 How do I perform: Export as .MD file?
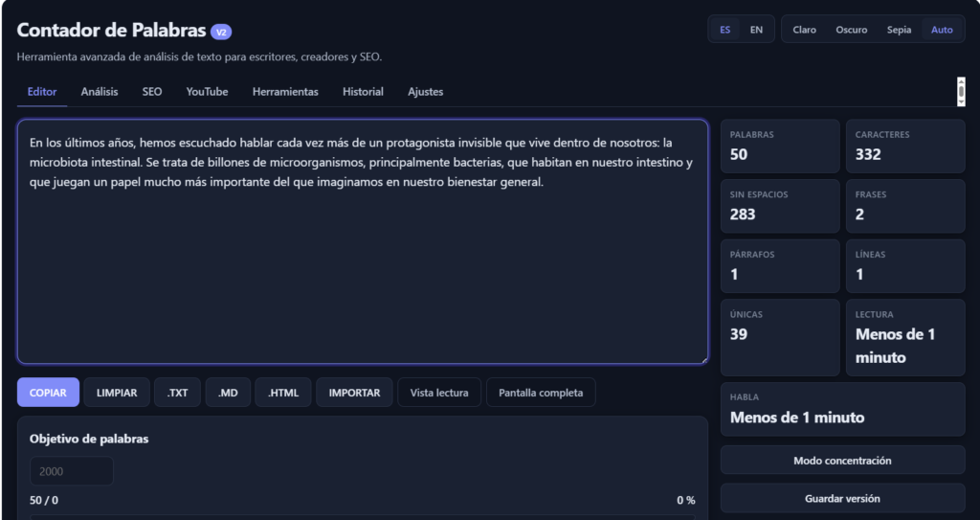click(228, 393)
